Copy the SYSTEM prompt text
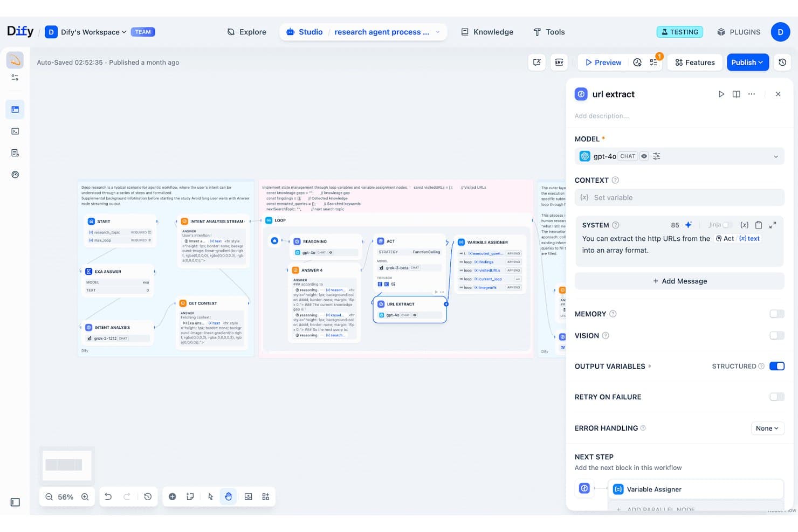Screen dimensions: 798x532 pos(759,225)
